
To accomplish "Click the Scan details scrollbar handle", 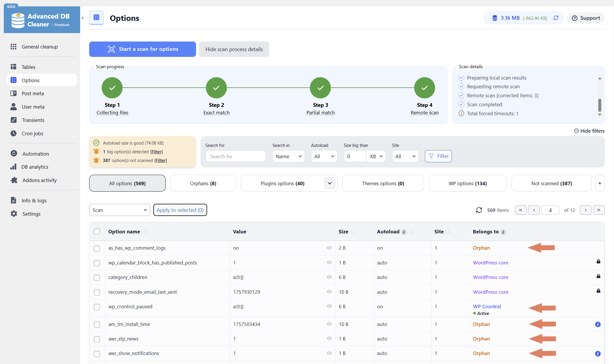I will coord(599,105).
